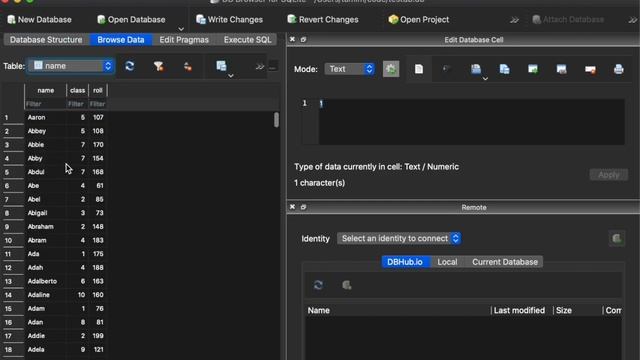
Task: Click the database icon beside Remote refresh
Action: [347, 285]
